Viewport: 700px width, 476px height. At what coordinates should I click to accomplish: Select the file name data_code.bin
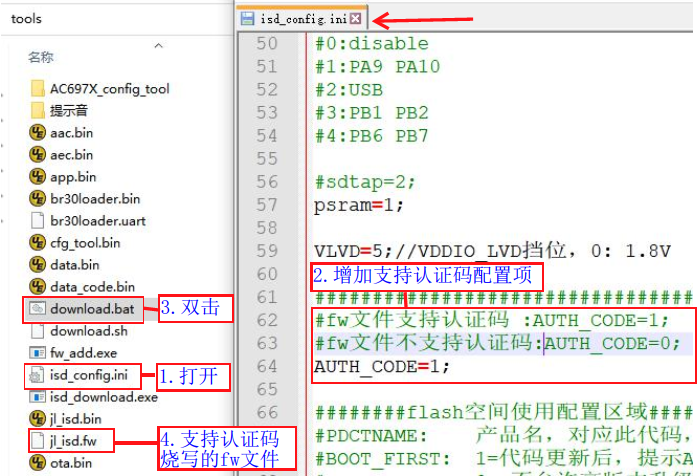[x=93, y=286]
